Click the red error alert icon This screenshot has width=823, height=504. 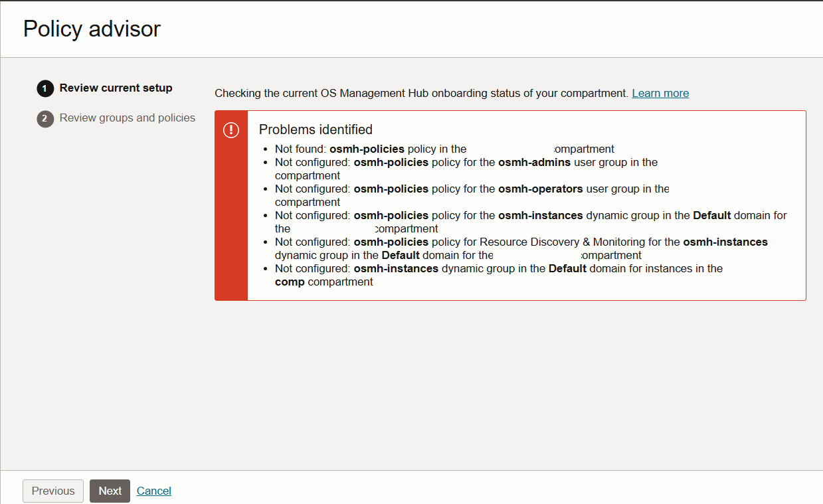(x=231, y=130)
